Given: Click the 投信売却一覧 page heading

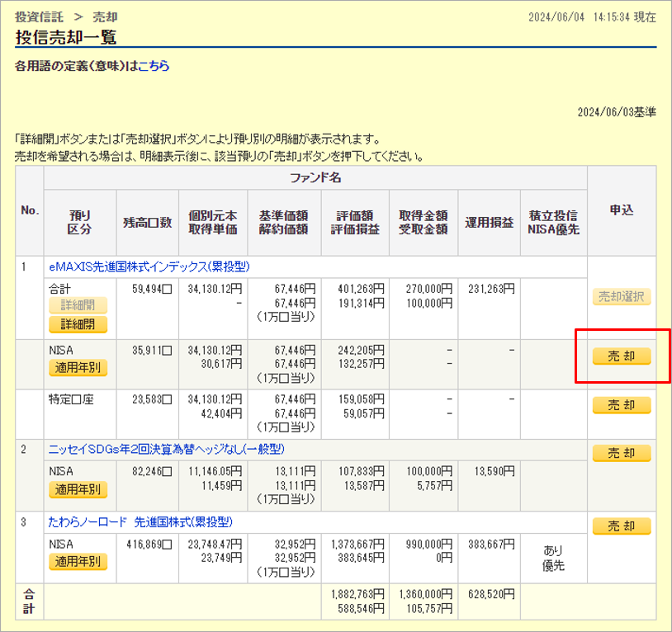Looking at the screenshot, I should pos(66,37).
